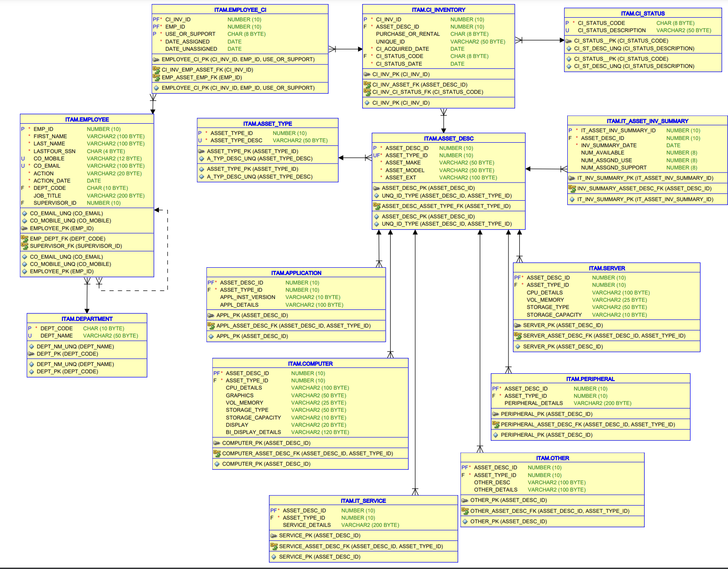
Task: Click the diamond index icon on COMPUTER_PK
Action: coord(217,464)
